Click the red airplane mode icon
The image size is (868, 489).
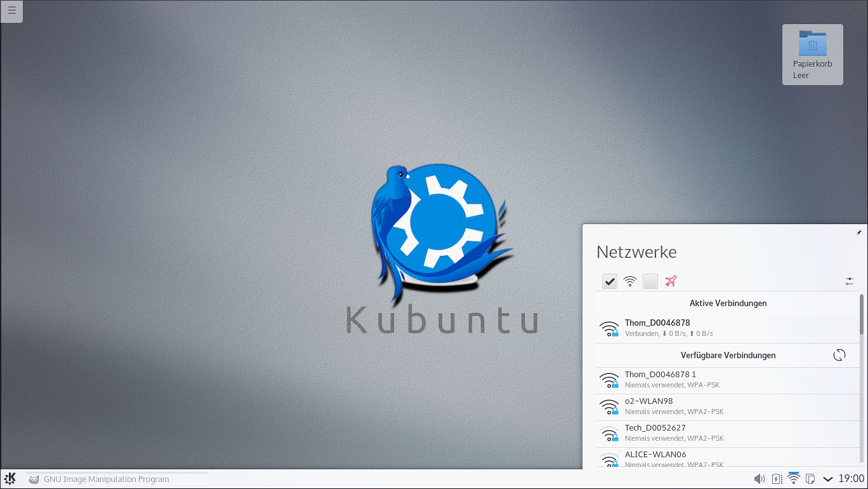click(x=671, y=281)
